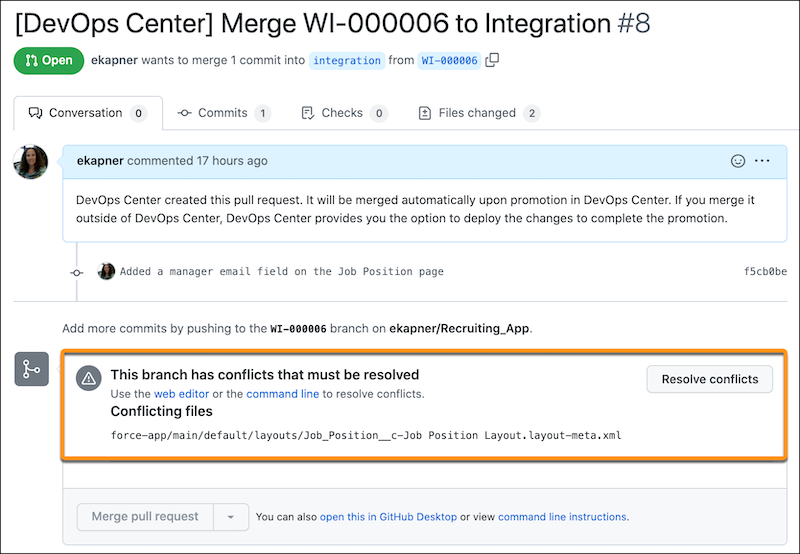The image size is (800, 554).
Task: Click ekapner's large profile avatar
Action: [x=31, y=161]
